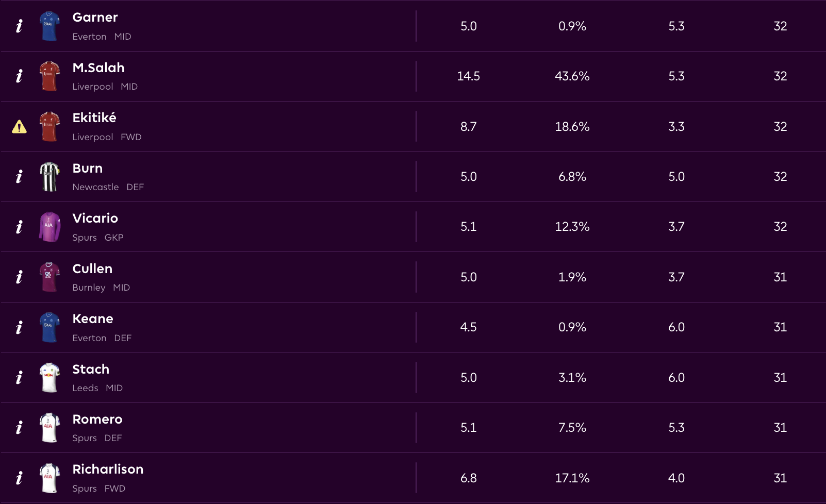
Task: Select the Romero player name
Action: tap(97, 419)
